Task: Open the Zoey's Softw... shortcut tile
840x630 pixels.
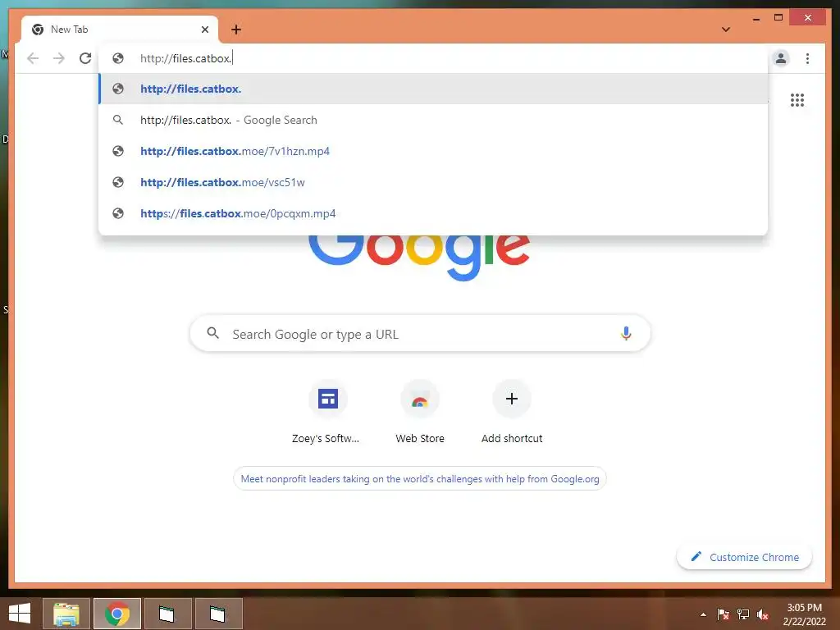Action: tap(327, 413)
